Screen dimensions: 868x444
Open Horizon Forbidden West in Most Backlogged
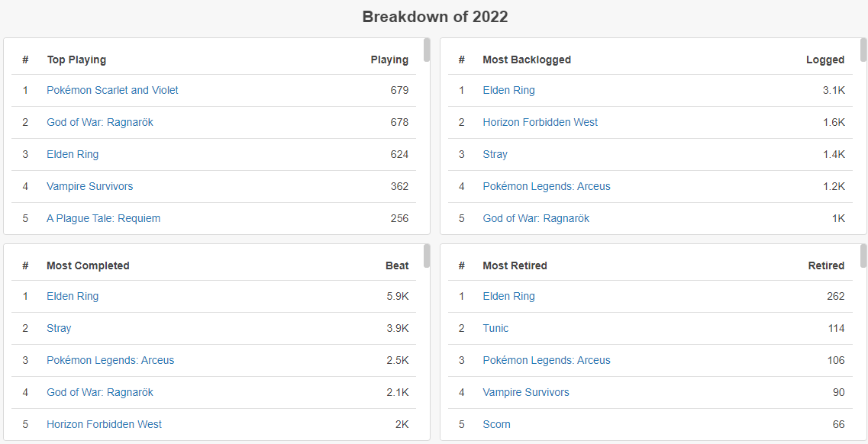[540, 122]
